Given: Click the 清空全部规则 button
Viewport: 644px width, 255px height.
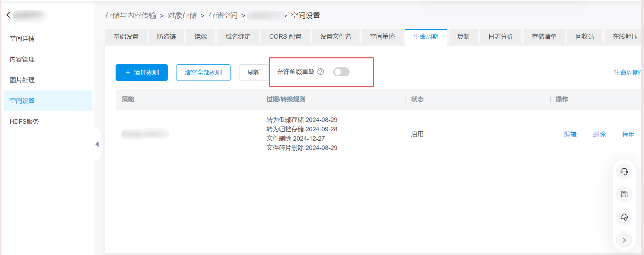Looking at the screenshot, I should point(203,73).
